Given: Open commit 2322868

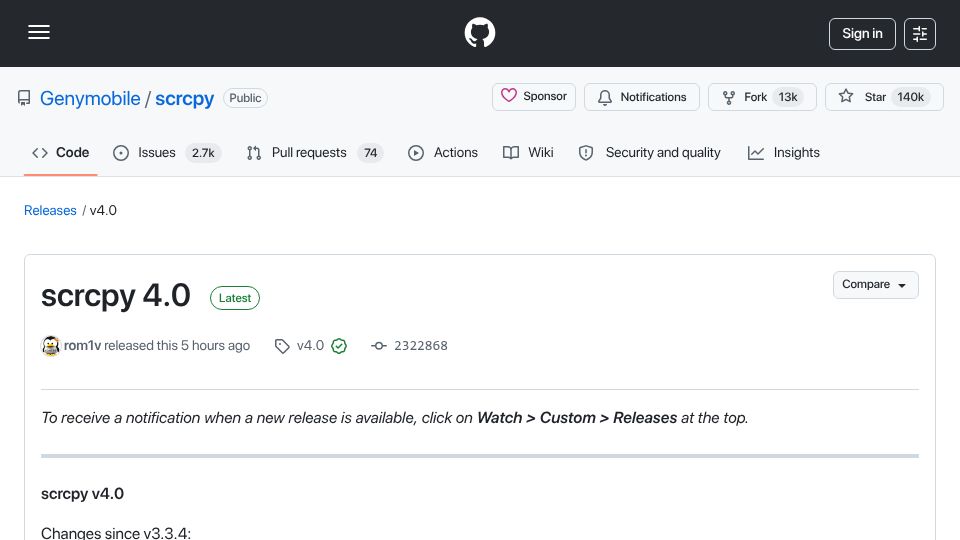Looking at the screenshot, I should 421,345.
